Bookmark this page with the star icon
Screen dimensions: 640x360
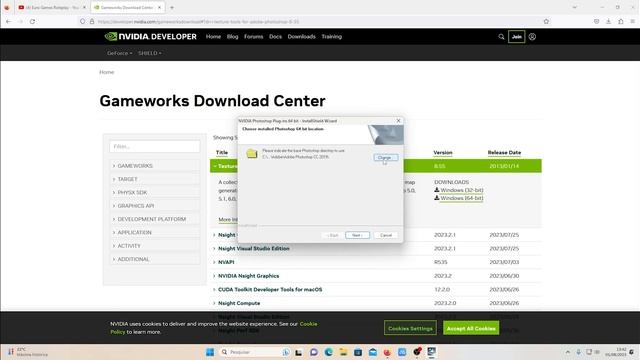[546, 21]
